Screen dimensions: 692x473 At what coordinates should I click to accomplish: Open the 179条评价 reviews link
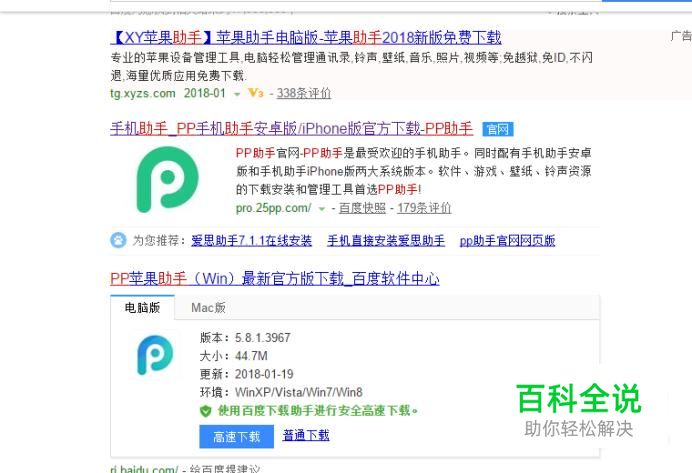coord(424,208)
